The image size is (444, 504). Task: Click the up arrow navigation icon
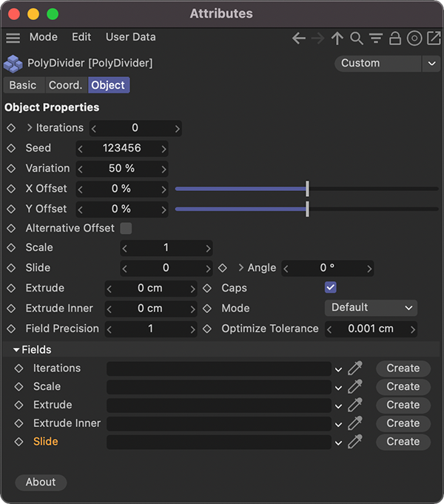point(337,38)
